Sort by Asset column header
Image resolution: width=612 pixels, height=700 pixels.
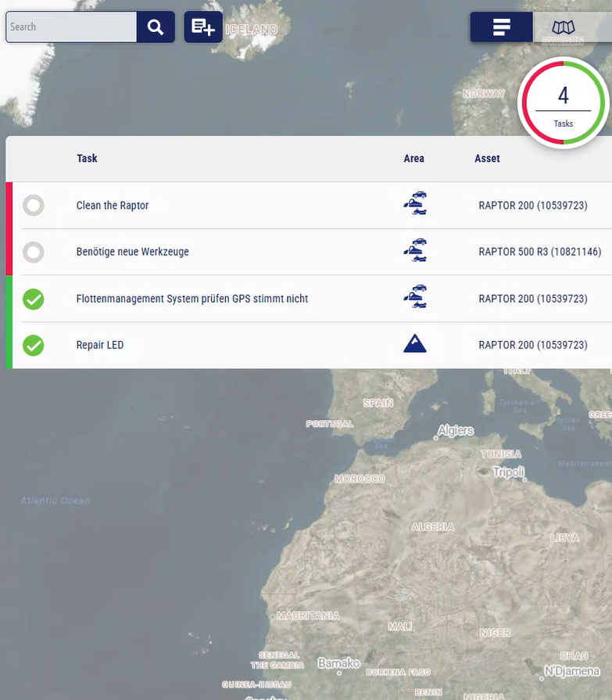tap(487, 159)
